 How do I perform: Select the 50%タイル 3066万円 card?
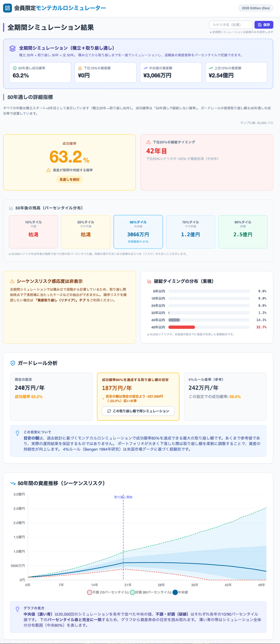pyautogui.click(x=138, y=232)
